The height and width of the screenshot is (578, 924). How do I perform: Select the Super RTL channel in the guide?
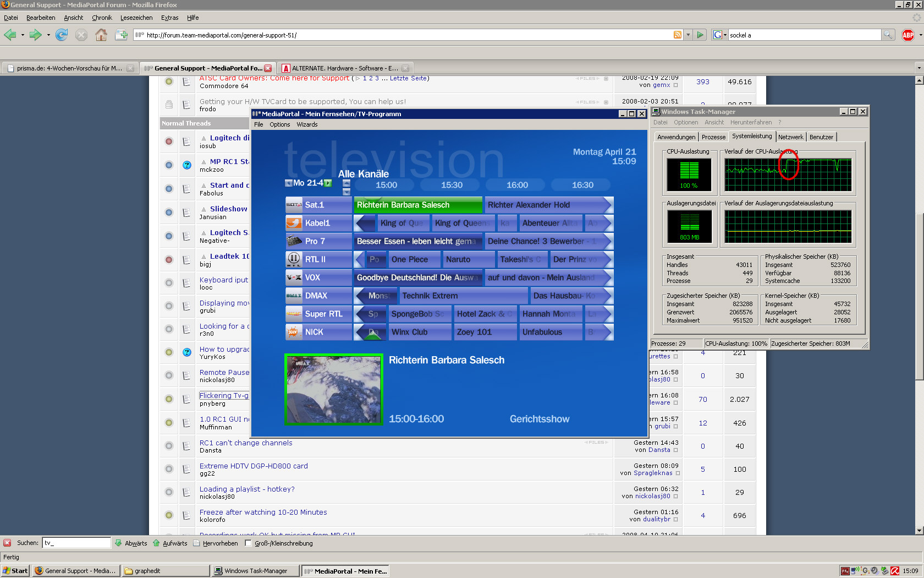(318, 314)
